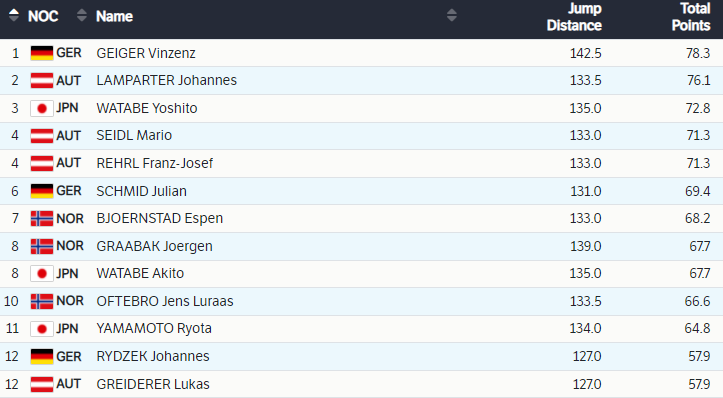Screen dimensions: 723x398
Task: Open GEIGER Vinzenz athlete link
Action: coord(146,53)
